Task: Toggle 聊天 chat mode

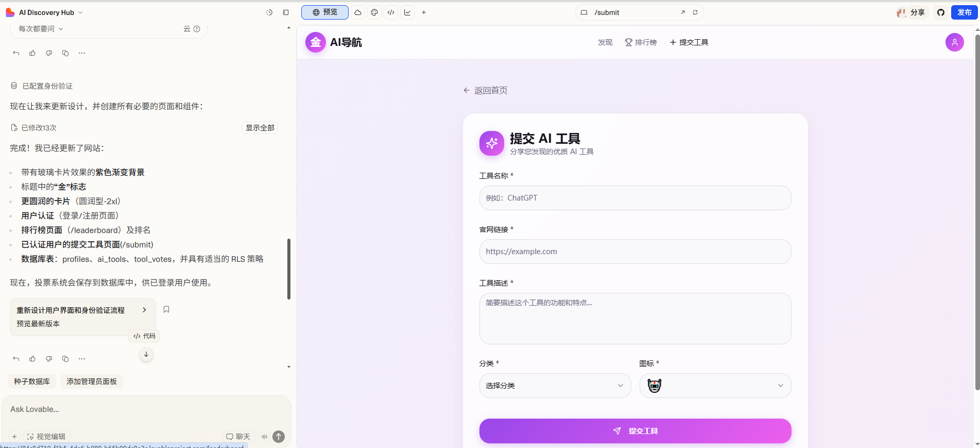Action: (238, 437)
